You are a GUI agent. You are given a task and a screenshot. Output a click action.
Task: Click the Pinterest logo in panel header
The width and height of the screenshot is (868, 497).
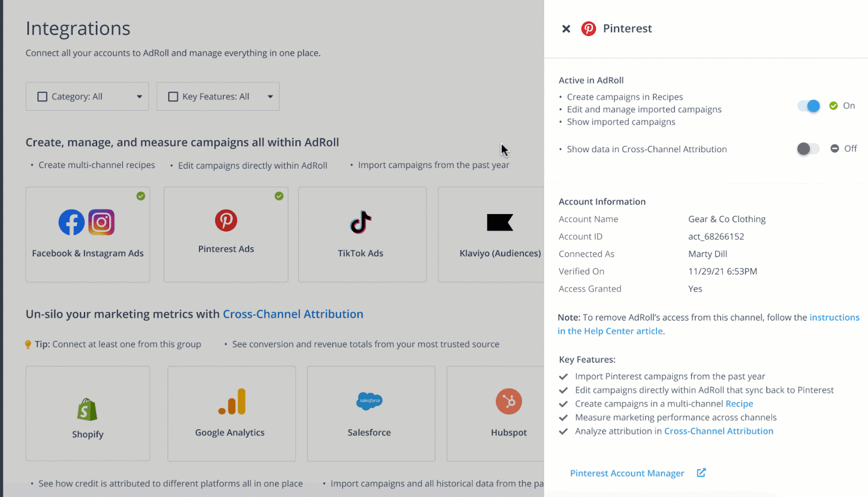[589, 29]
